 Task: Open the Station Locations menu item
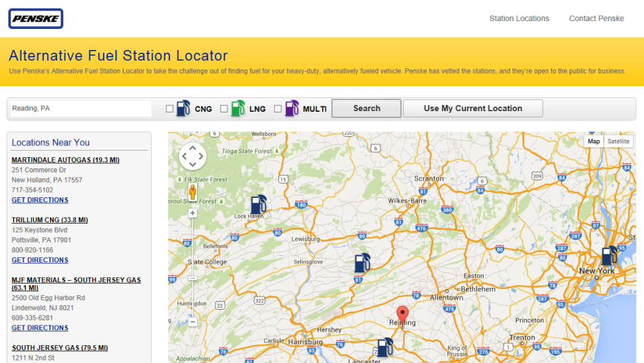coord(518,18)
